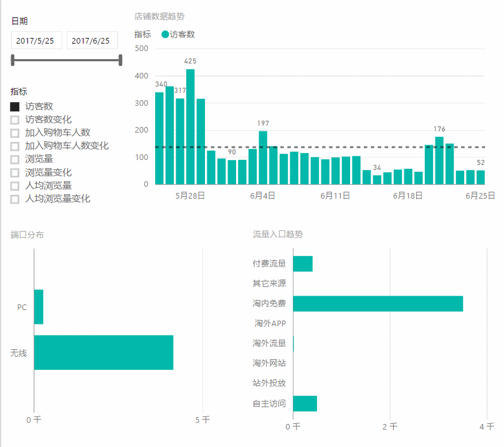The height and width of the screenshot is (447, 504).
Task: Click the 端口分布 chart title
Action: 27,235
